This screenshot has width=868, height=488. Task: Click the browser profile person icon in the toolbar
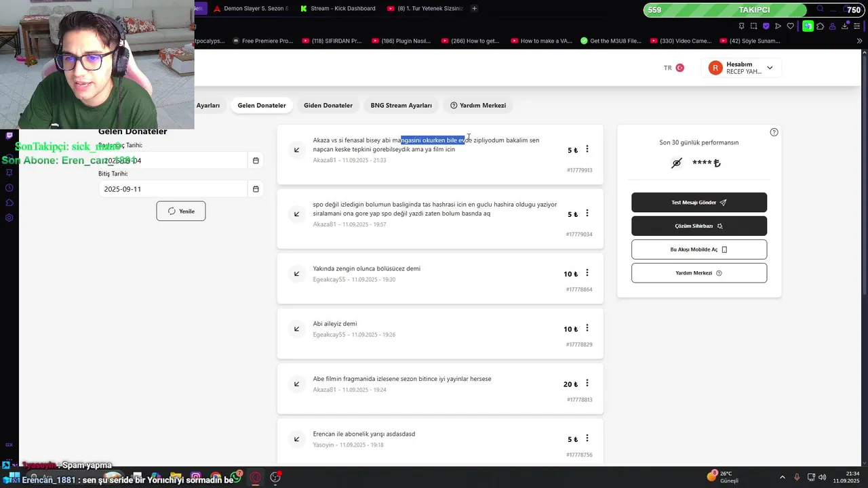click(x=832, y=26)
